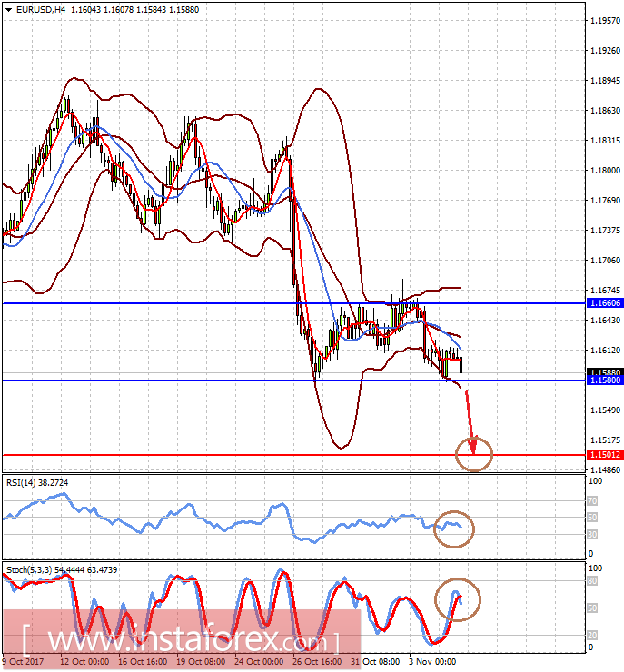The image size is (624, 672).
Task: Click the RSI 70 level label
Action: [x=592, y=500]
